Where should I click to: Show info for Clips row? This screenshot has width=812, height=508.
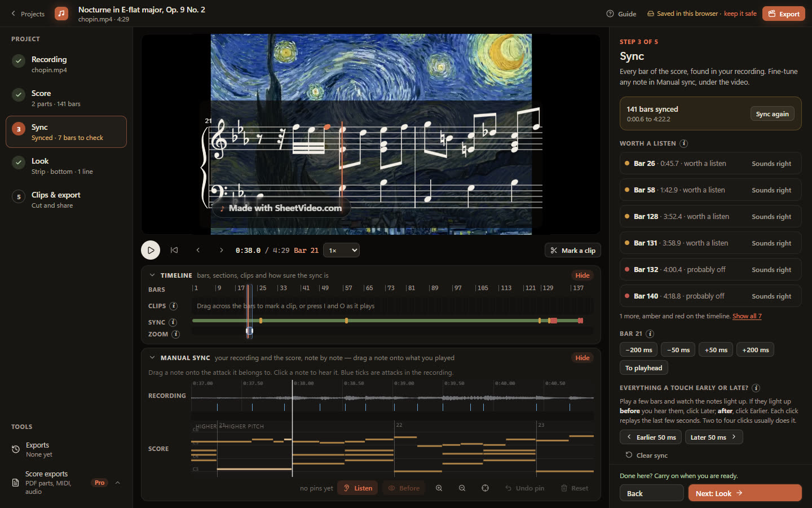(x=174, y=306)
